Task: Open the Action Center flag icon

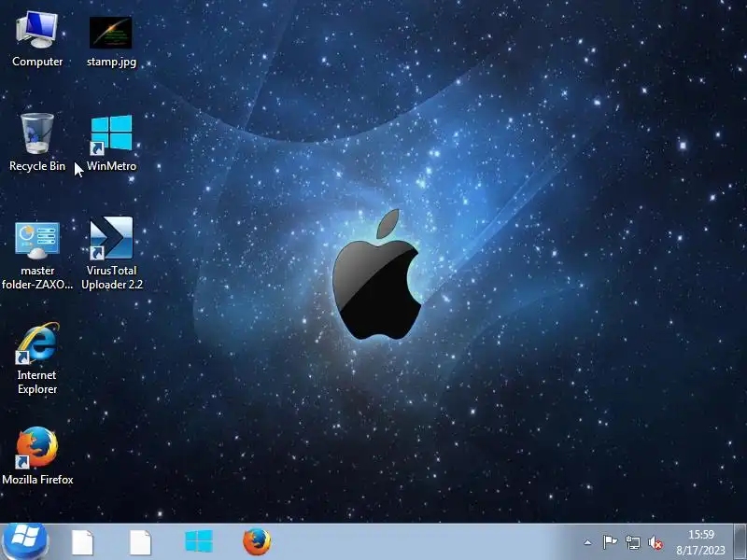Action: coord(610,542)
